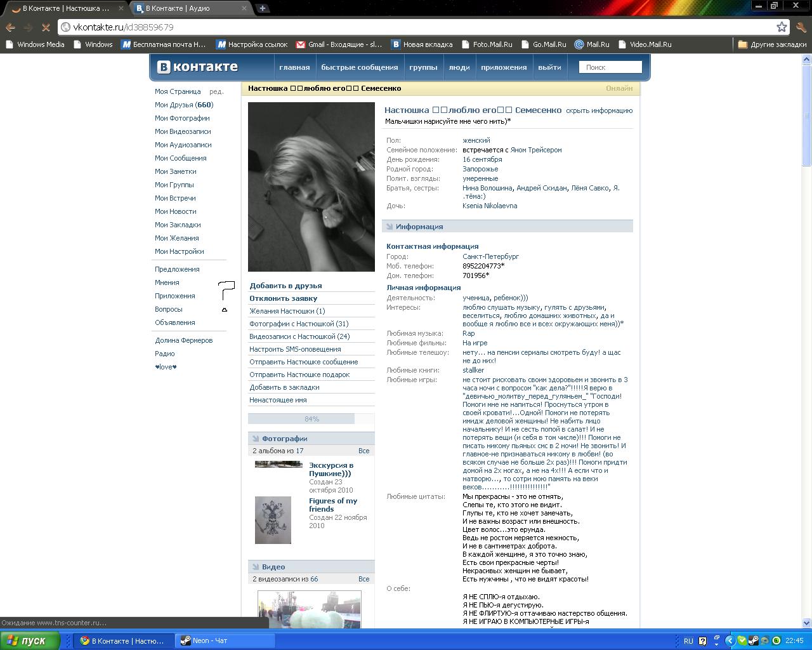
Task: Show hidden tray icons with the arrow
Action: [x=730, y=640]
